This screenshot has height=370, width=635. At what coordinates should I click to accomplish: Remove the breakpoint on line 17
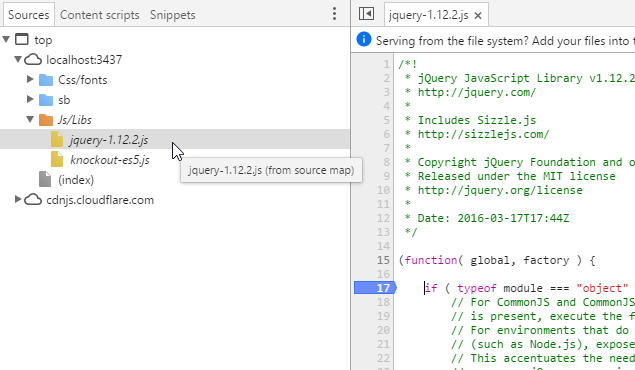375,288
